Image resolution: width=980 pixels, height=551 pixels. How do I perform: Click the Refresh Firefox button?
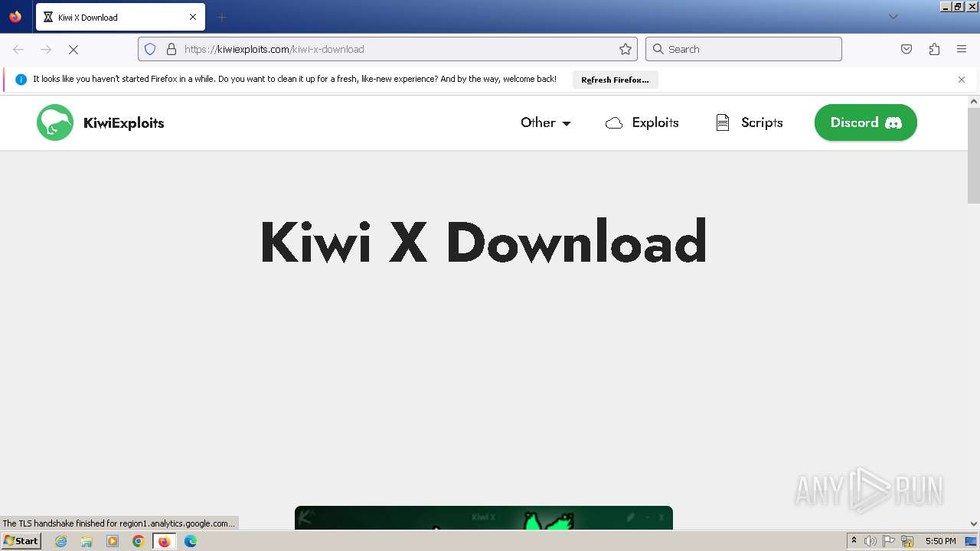(x=615, y=80)
